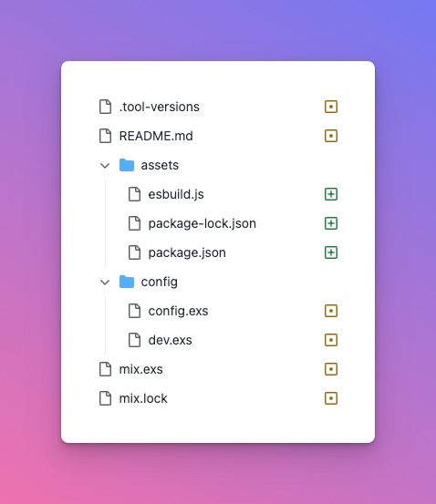Click the blue assets folder icon
This screenshot has width=436, height=504.
127,165
